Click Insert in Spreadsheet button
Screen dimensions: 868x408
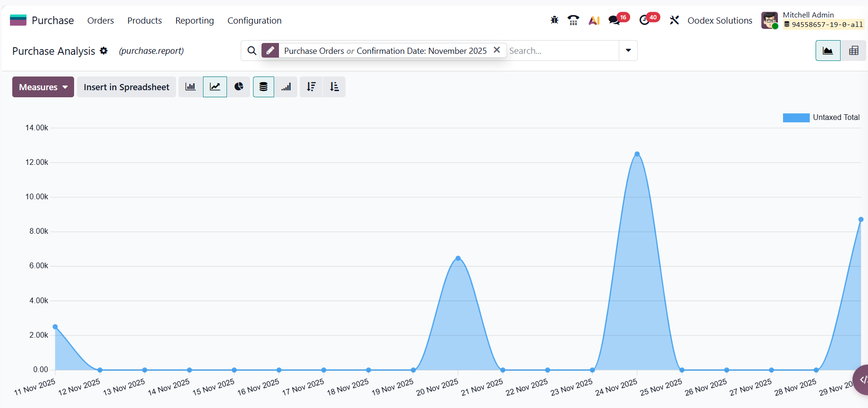click(126, 87)
